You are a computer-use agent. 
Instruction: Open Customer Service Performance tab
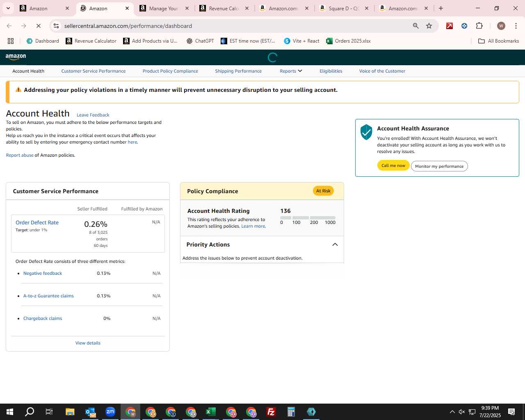tap(94, 71)
